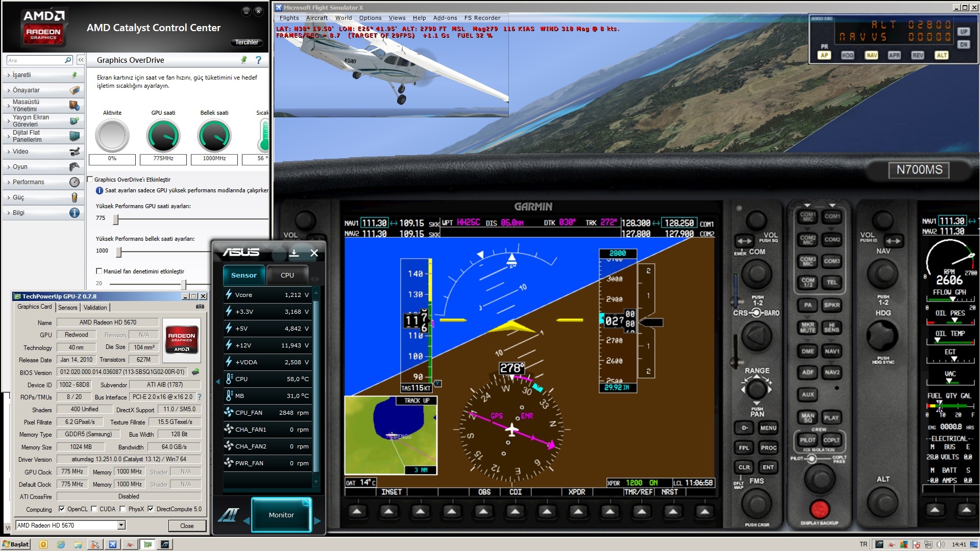Expand Önayarlar category in Catalyst sidebar
This screenshot has height=551, width=980.
coord(43,90)
